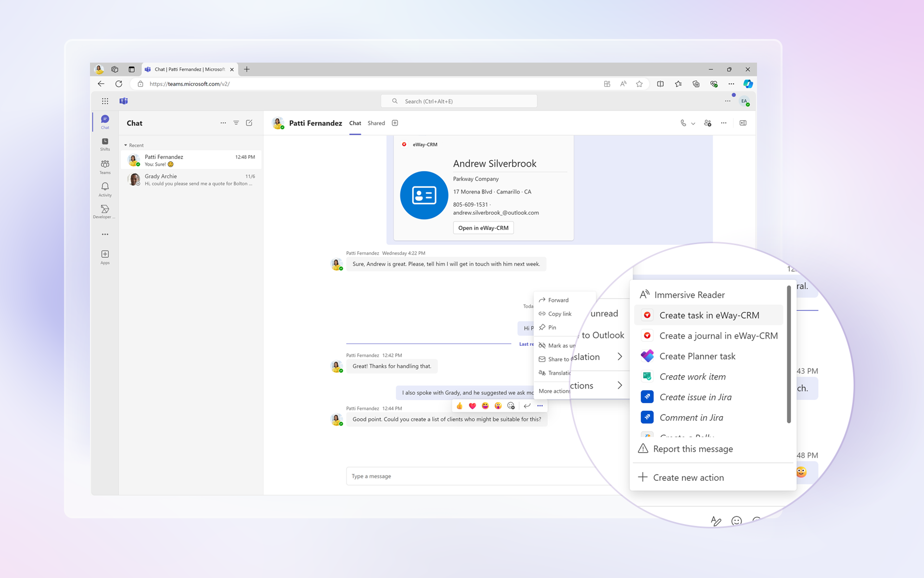This screenshot has width=924, height=578.
Task: Open the Activity bell feed
Action: pyautogui.click(x=105, y=190)
